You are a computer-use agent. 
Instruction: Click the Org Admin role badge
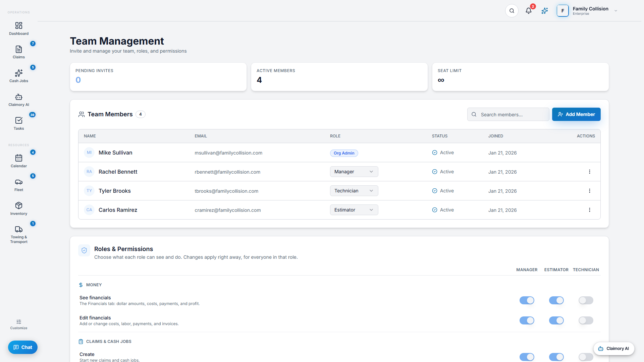(x=344, y=153)
